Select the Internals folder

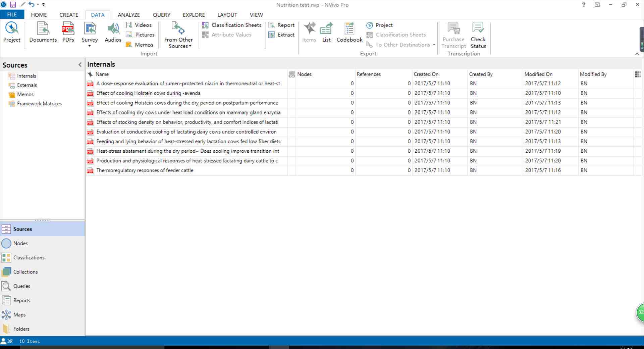click(22, 76)
